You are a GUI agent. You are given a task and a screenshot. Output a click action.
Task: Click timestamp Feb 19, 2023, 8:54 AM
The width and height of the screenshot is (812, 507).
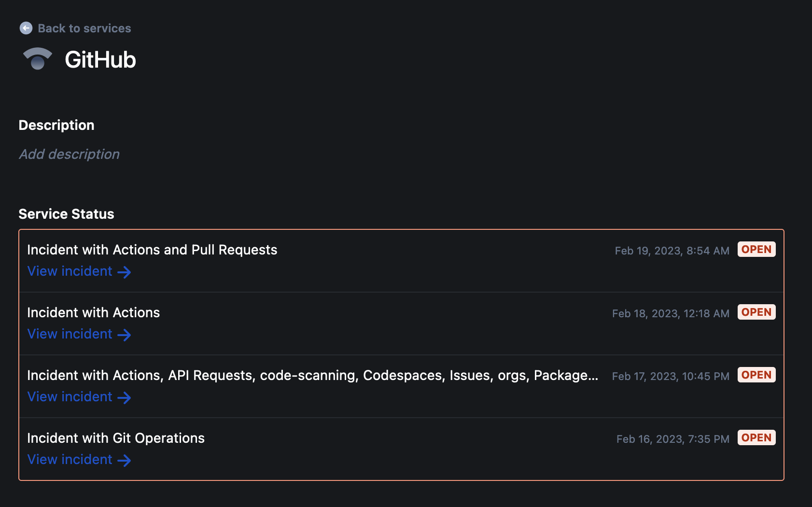point(672,251)
